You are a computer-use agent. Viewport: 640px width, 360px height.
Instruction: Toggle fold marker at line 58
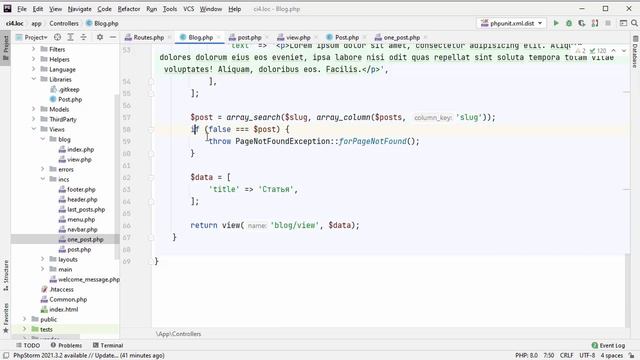[x=151, y=129]
